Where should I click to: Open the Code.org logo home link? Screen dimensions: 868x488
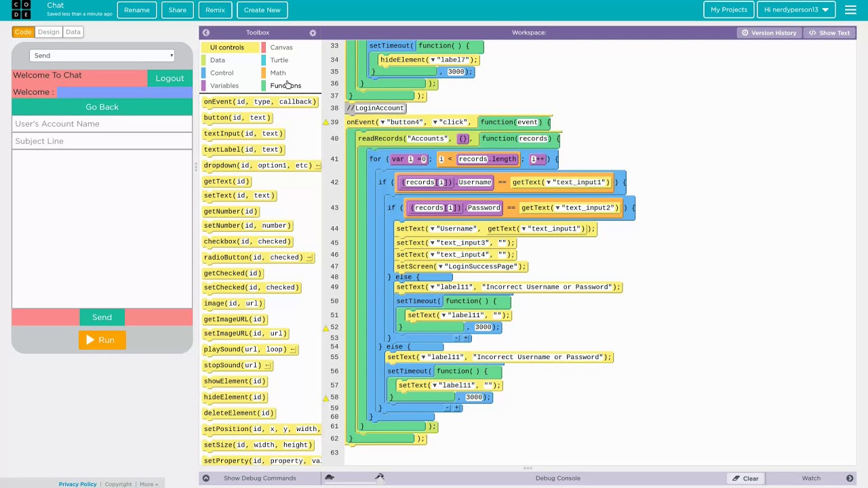22,9
